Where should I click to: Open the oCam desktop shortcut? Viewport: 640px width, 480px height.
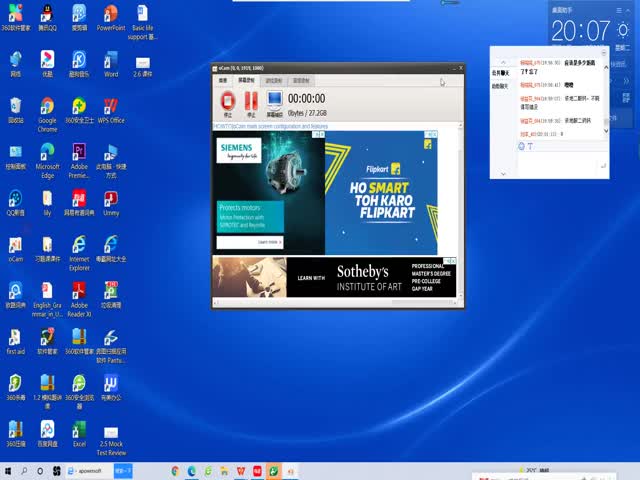15,246
